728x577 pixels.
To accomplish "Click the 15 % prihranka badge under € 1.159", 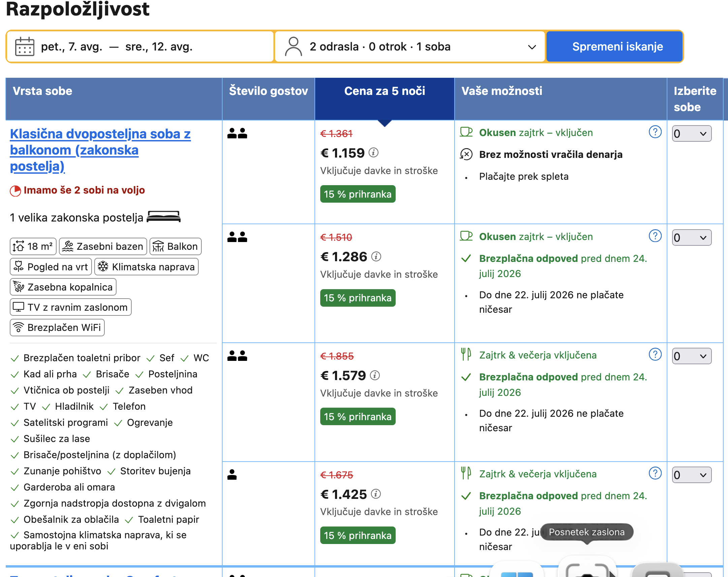I will click(x=358, y=194).
